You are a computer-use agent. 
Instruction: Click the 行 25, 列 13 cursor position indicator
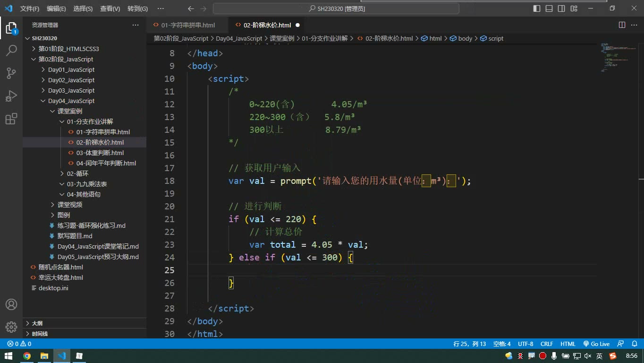click(x=469, y=344)
